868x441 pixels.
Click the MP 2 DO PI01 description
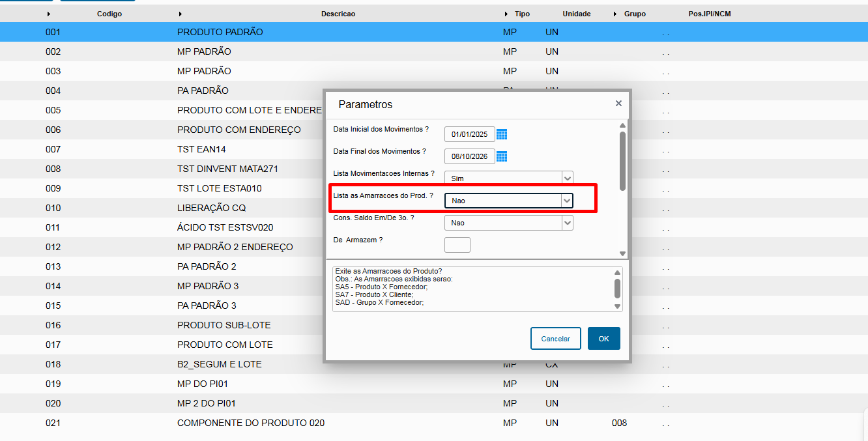(207, 403)
